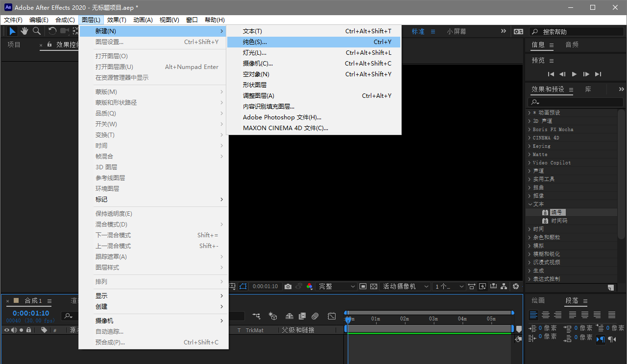Justify all paragraph lines
Screen dimensions: 627x364
(612, 315)
